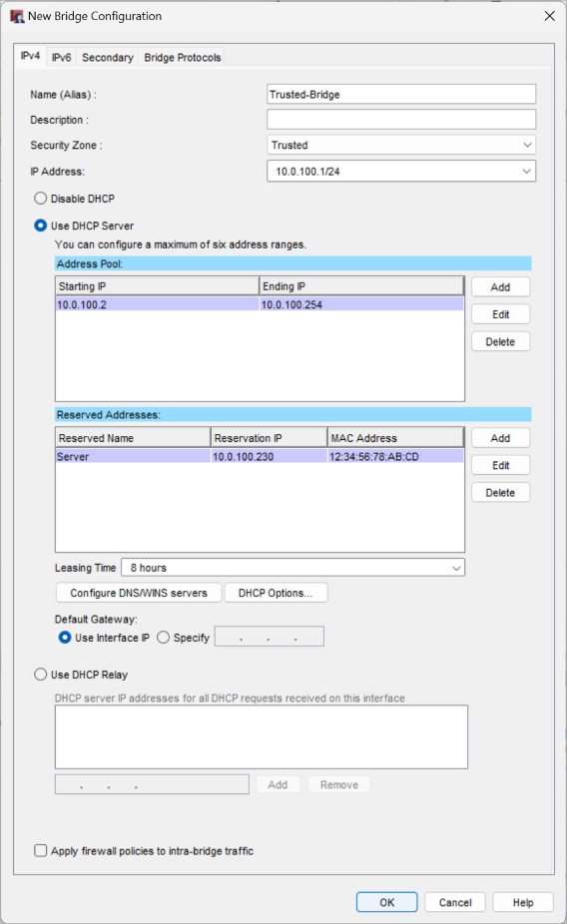Click the DHCP relay server list box

point(262,736)
